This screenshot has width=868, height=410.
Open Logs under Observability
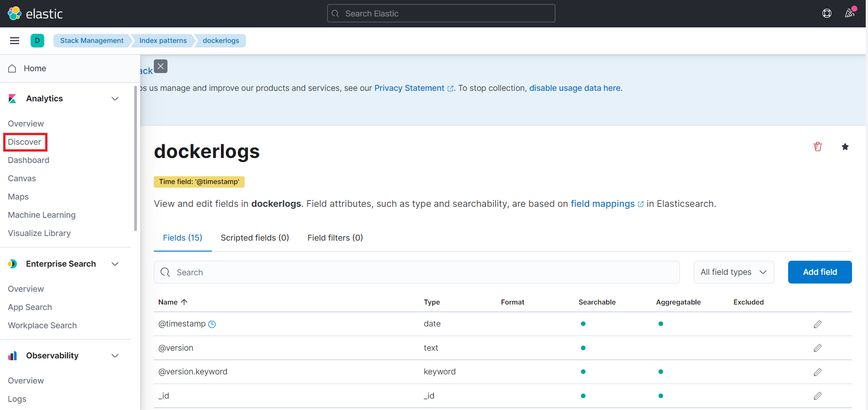coord(17,399)
